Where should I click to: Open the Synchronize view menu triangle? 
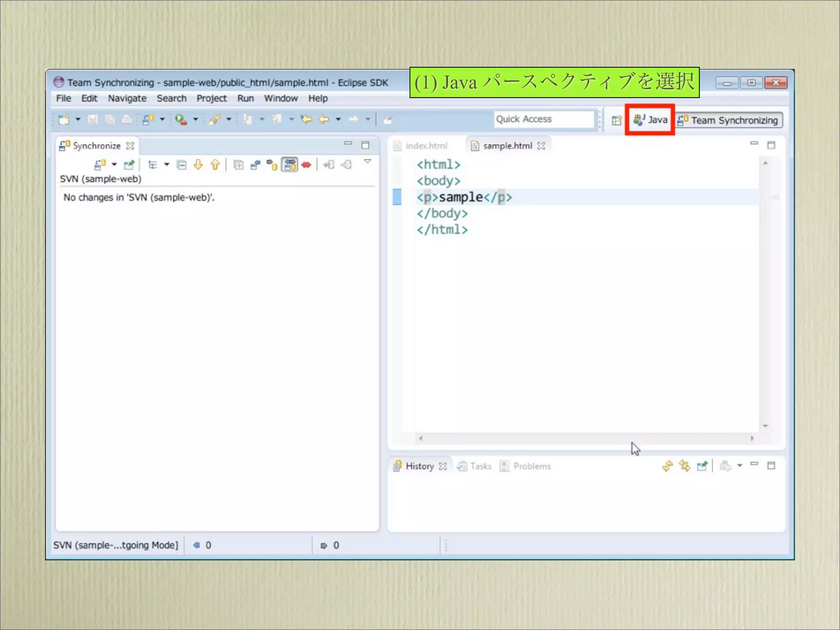coord(367,162)
